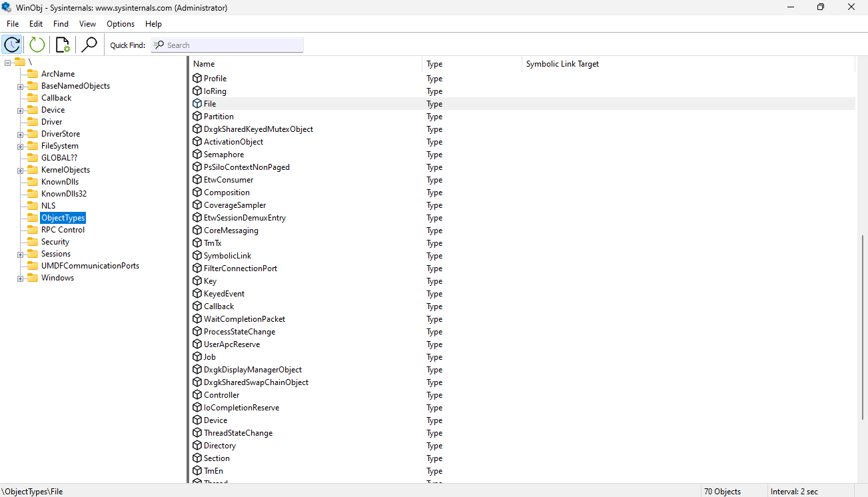Open Properties via the document-gear toolbar icon
This screenshot has height=497, width=868.
63,45
